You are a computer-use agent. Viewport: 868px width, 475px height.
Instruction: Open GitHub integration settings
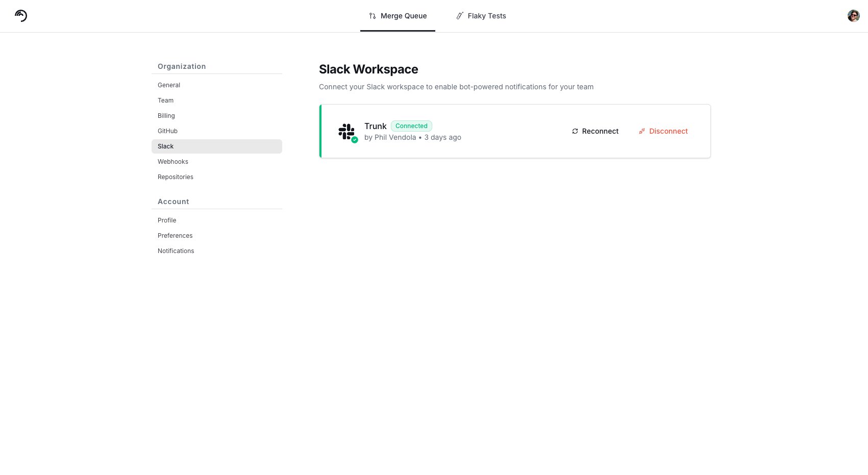point(217,131)
